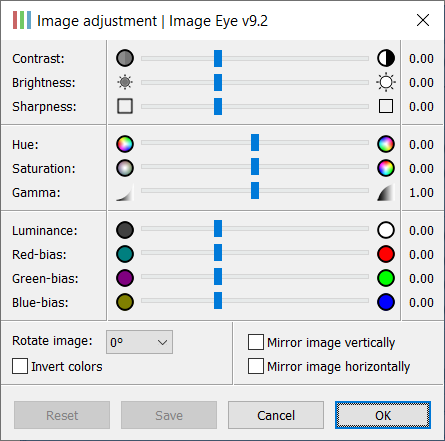Click the desaturated sphere icon for Saturation
Viewport: 445px width, 441px height.
click(x=125, y=168)
